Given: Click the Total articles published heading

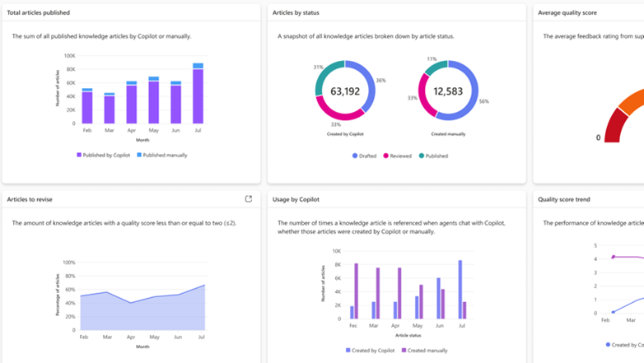Looking at the screenshot, I should (x=38, y=12).
